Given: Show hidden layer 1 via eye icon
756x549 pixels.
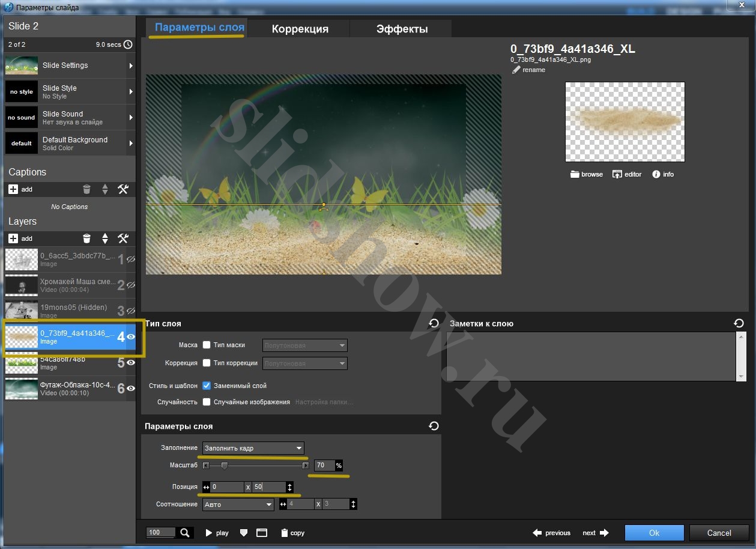Looking at the screenshot, I should pyautogui.click(x=131, y=259).
